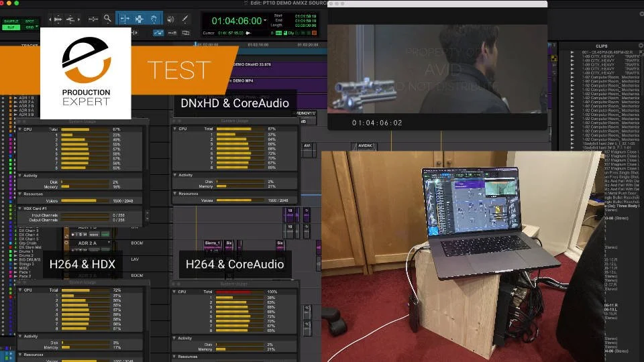The height and width of the screenshot is (362, 644).
Task: Click scrollbar arrows on HDX system usage window
Action: click(147, 215)
